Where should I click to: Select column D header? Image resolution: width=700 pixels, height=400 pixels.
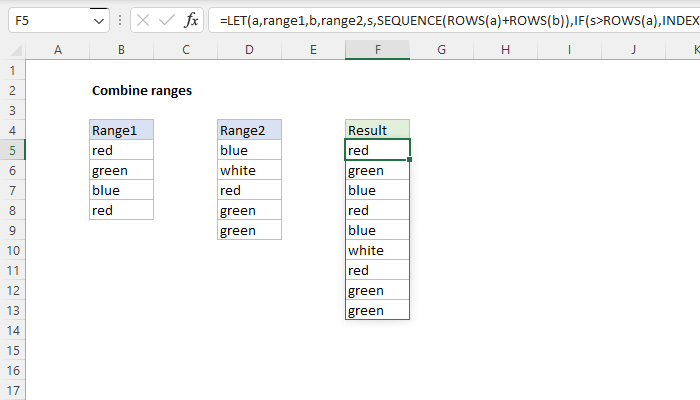pos(250,50)
